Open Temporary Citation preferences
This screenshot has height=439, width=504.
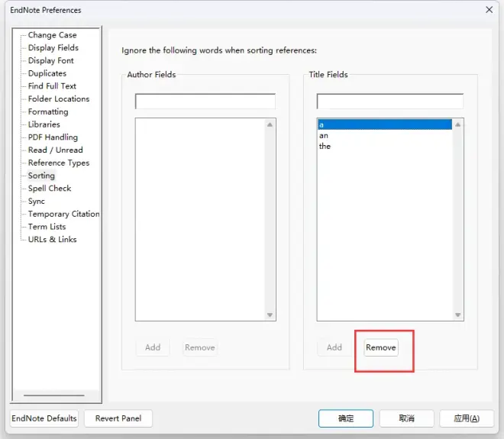point(63,214)
